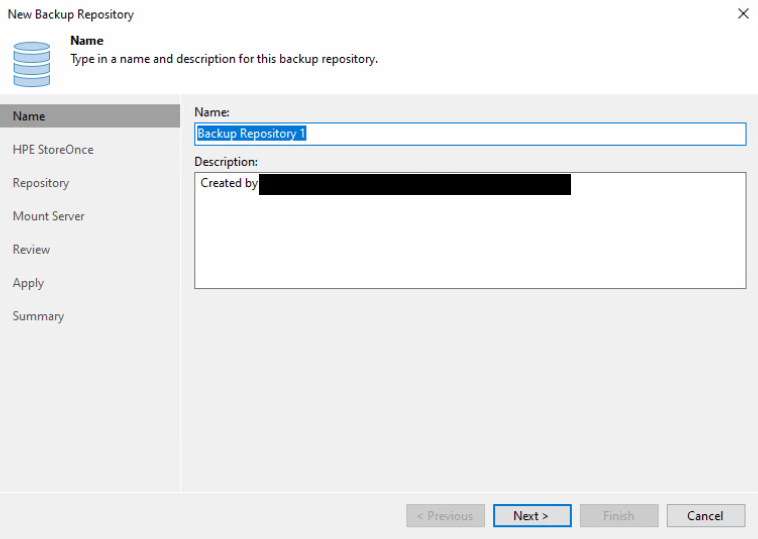This screenshot has height=539, width=758.
Task: Click the "Description:" field label
Action: 226,161
